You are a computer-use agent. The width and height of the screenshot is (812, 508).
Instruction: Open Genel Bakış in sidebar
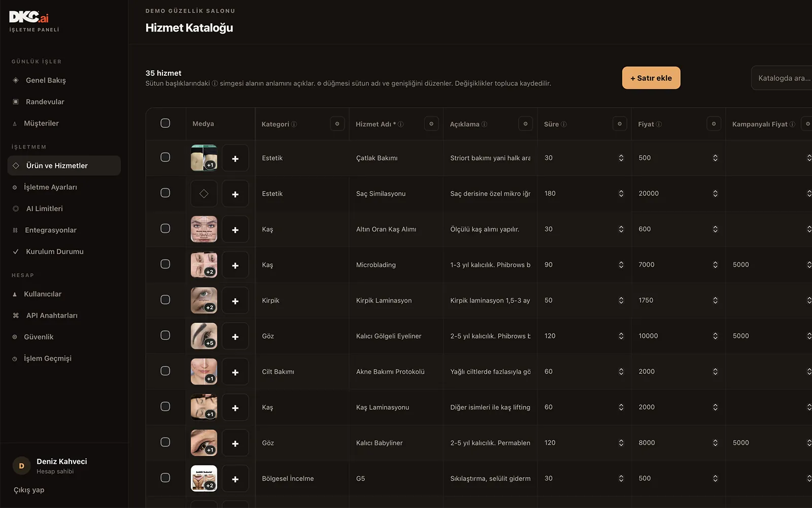64,80
